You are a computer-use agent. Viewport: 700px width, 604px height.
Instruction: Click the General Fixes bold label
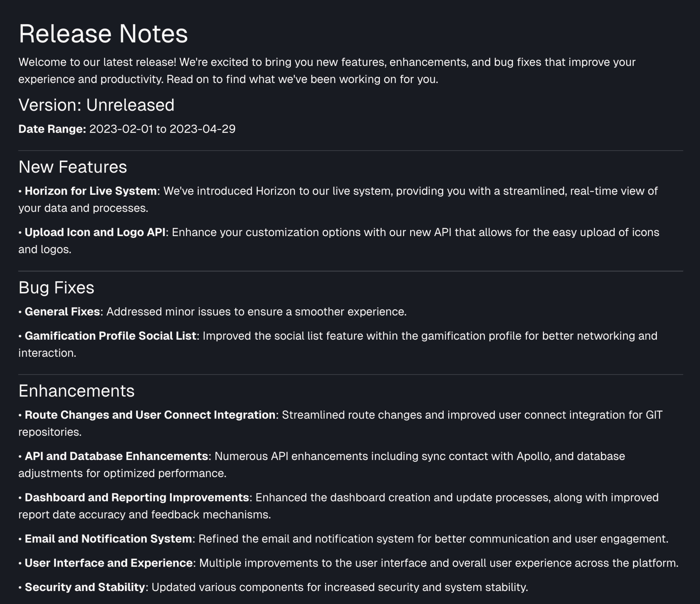(x=62, y=312)
